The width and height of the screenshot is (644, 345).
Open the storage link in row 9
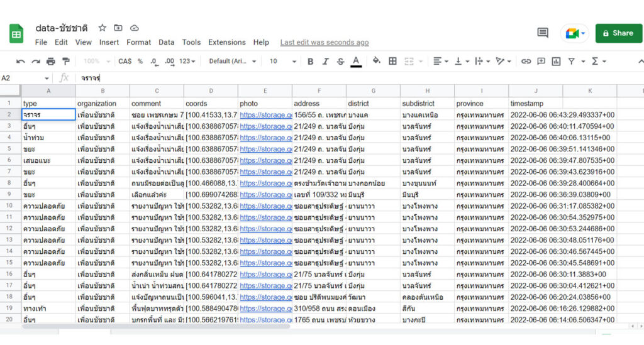(x=265, y=194)
